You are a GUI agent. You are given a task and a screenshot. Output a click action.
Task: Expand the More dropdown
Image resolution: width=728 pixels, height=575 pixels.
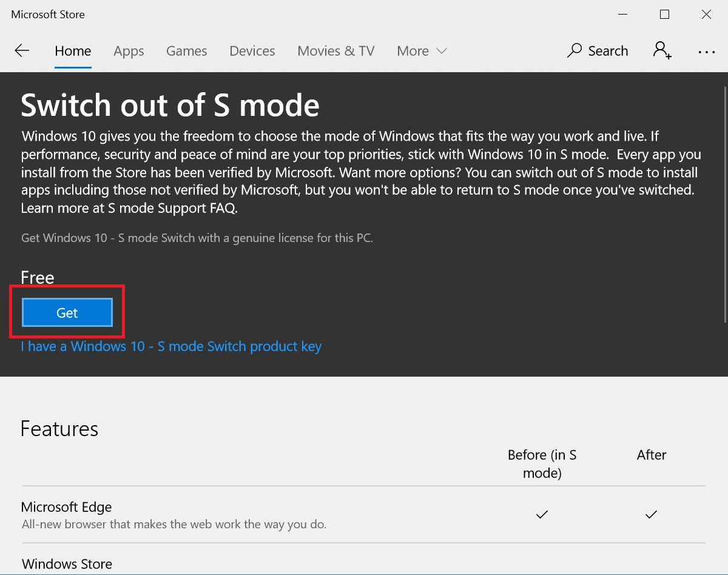point(422,51)
